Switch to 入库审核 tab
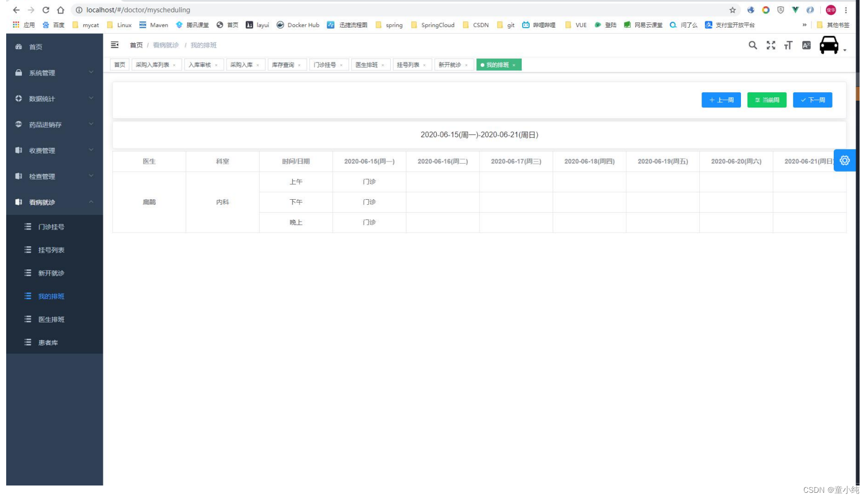 (x=204, y=65)
